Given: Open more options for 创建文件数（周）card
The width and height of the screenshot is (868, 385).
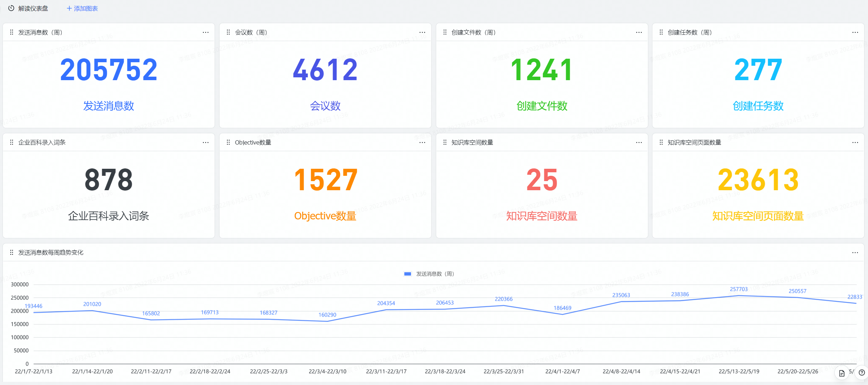Looking at the screenshot, I should (639, 32).
